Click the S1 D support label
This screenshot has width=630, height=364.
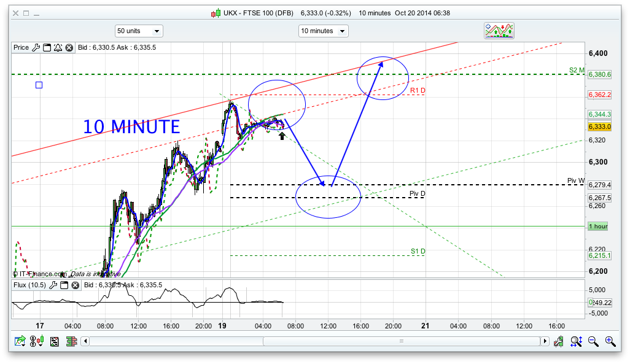click(x=418, y=252)
